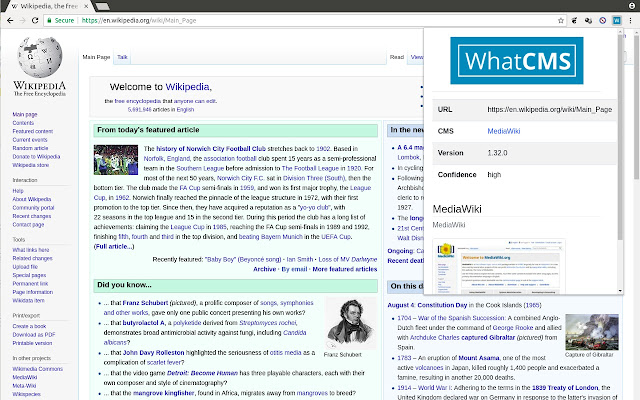The width and height of the screenshot is (640, 400).
Task: Select the Read tab
Action: coord(396,57)
